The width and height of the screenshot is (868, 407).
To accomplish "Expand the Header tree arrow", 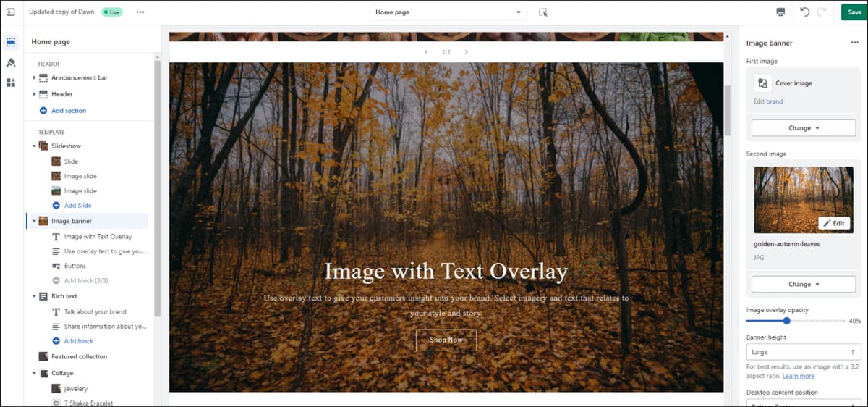I will (x=34, y=94).
